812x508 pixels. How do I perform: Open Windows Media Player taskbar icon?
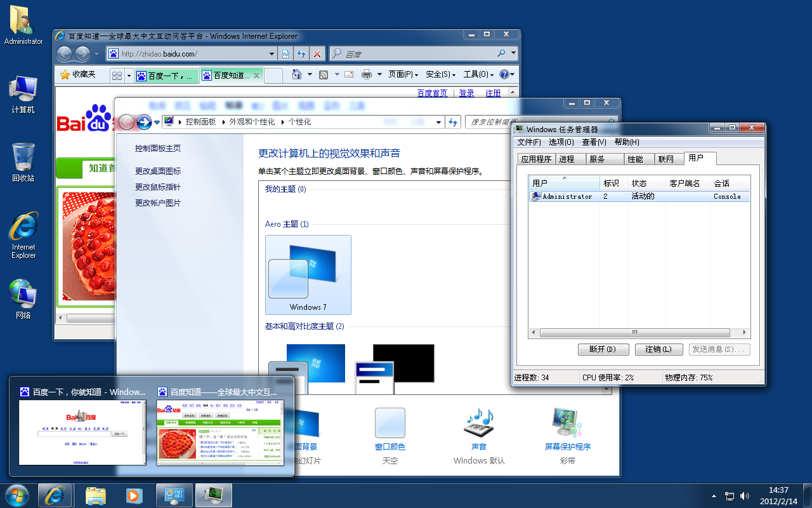pos(133,495)
